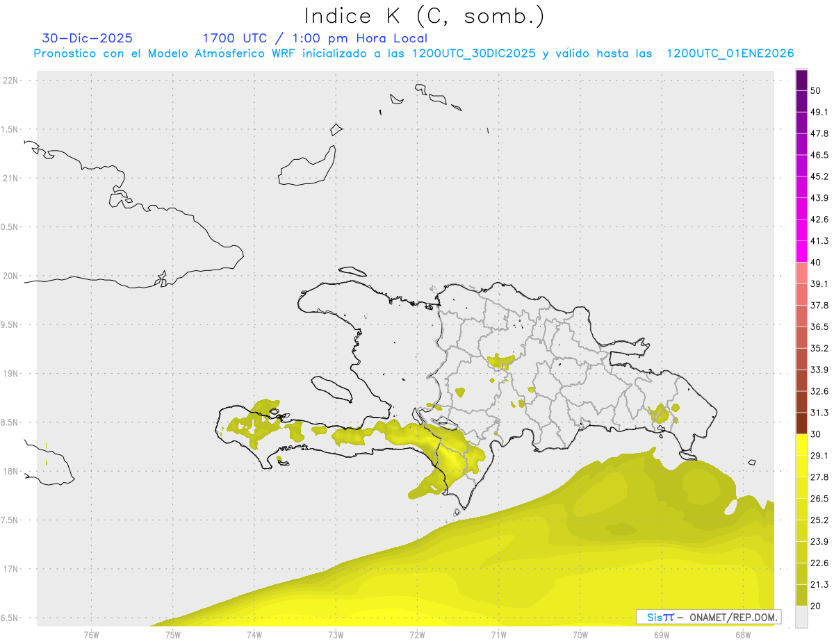Click the colorbar value "39.1"
The height and width of the screenshot is (644, 834).
tap(819, 283)
